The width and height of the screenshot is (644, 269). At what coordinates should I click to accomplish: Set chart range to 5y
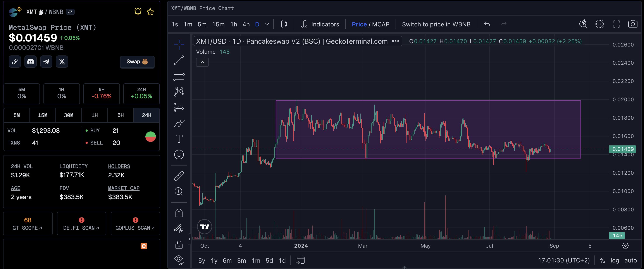201,260
